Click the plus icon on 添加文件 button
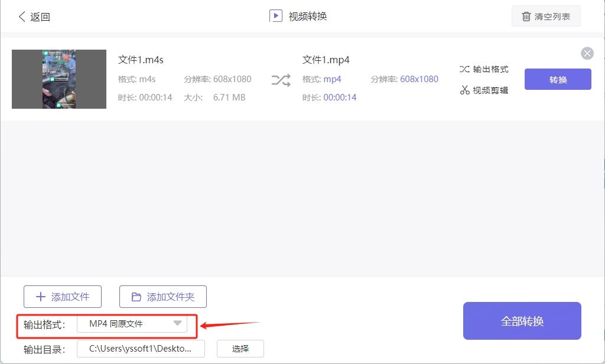Screen dimensions: 605x364 tap(40, 296)
